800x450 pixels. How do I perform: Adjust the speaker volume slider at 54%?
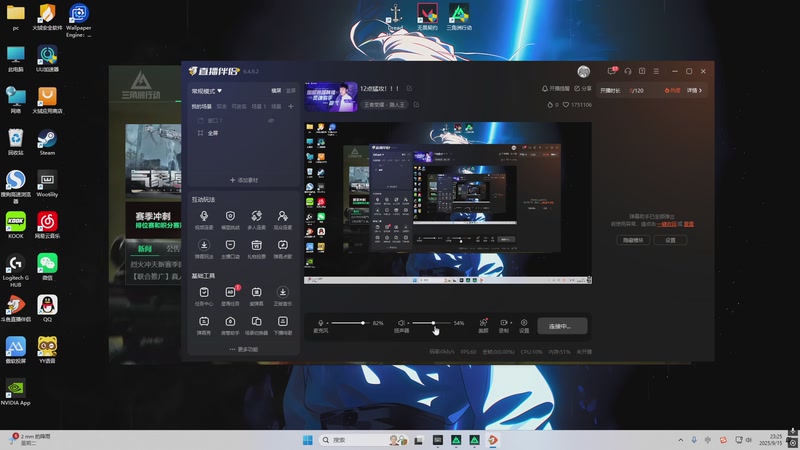pos(432,323)
